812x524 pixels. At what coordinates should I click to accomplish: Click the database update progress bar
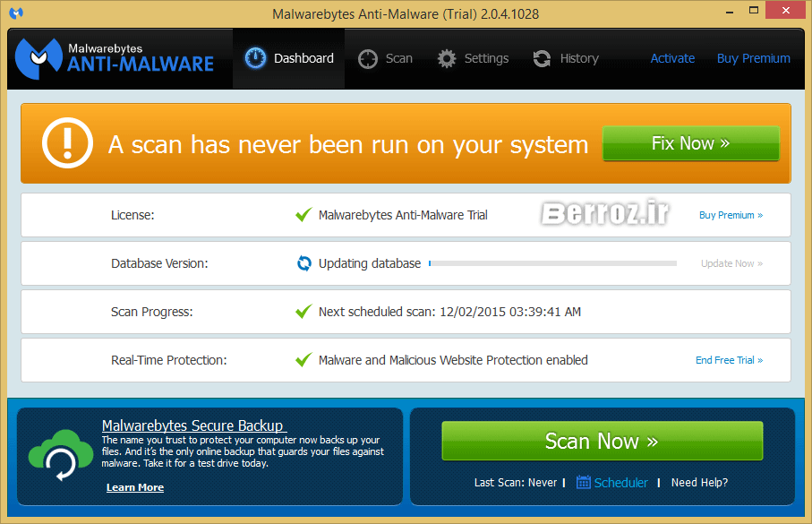click(552, 263)
